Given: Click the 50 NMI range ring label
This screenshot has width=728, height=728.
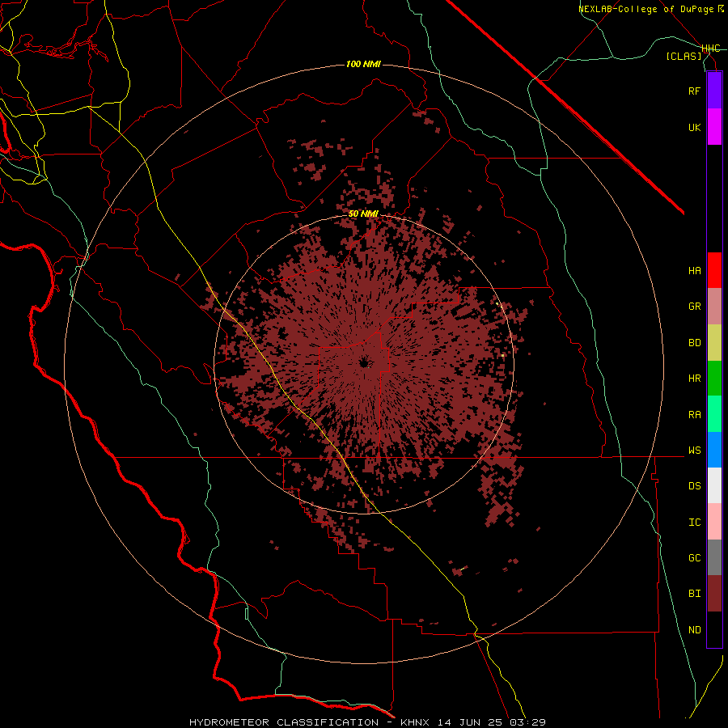Looking at the screenshot, I should click(x=363, y=214).
